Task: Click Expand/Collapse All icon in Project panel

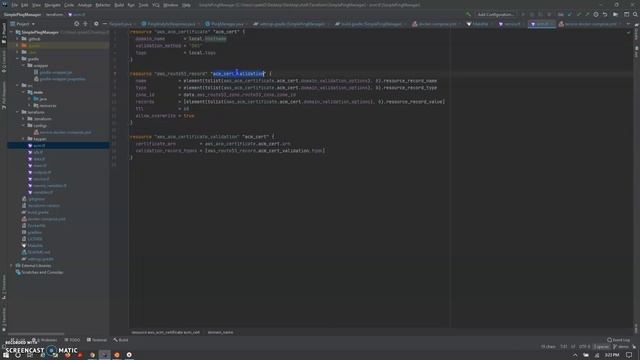Action: tap(85, 24)
